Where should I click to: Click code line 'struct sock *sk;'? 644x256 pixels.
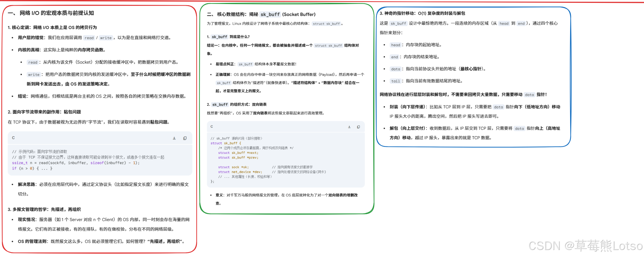233,167
